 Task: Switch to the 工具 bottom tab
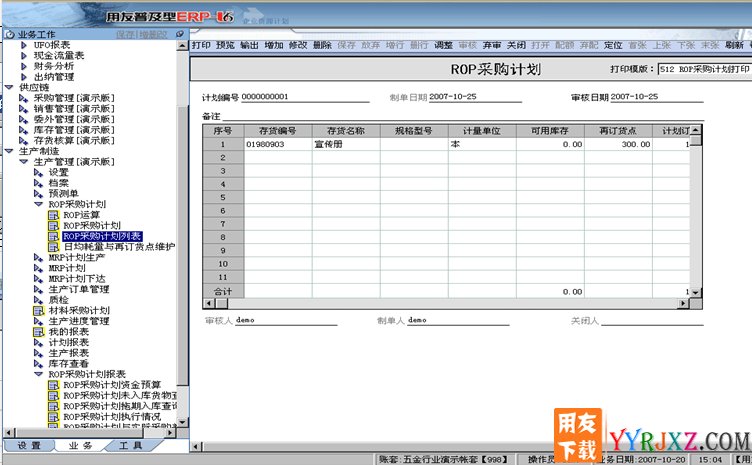coord(130,446)
